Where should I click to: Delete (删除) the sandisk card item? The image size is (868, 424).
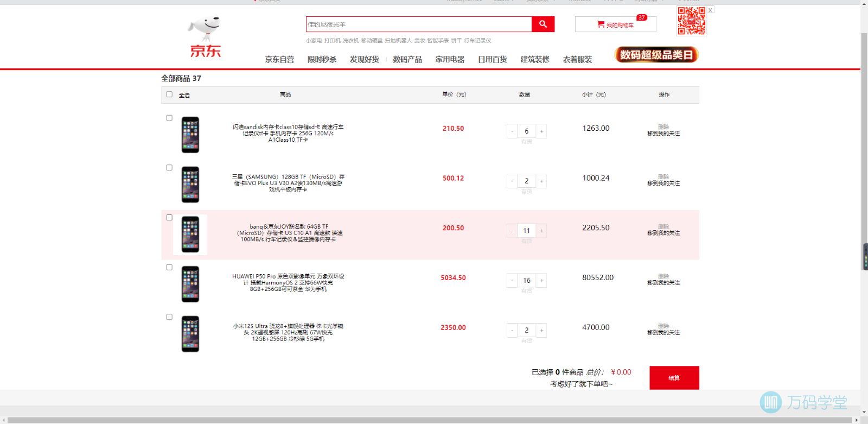click(x=663, y=127)
